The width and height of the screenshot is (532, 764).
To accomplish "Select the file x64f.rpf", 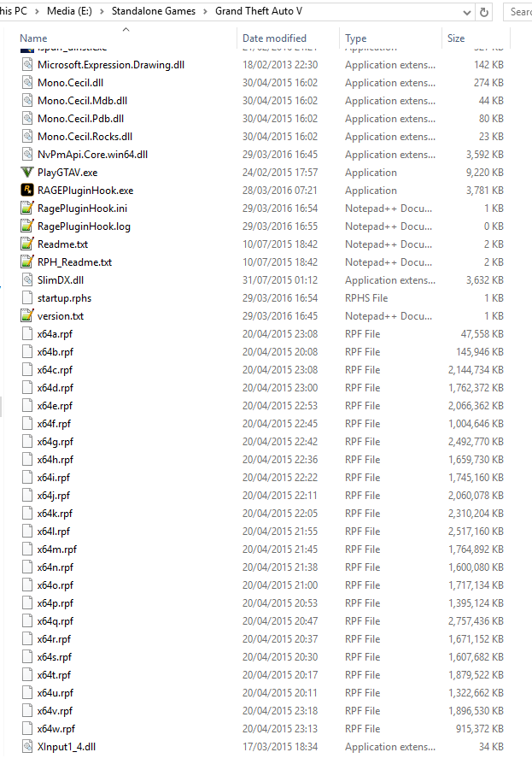I will 54,423.
